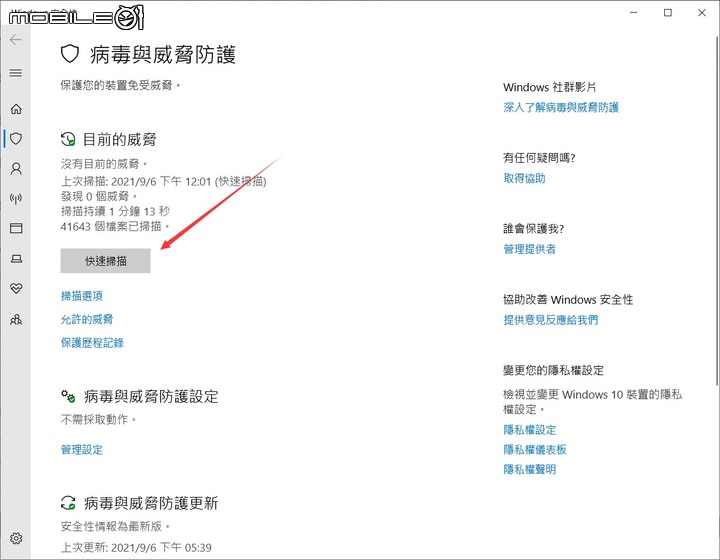Open family options icon
This screenshot has width=720, height=560.
(16, 319)
